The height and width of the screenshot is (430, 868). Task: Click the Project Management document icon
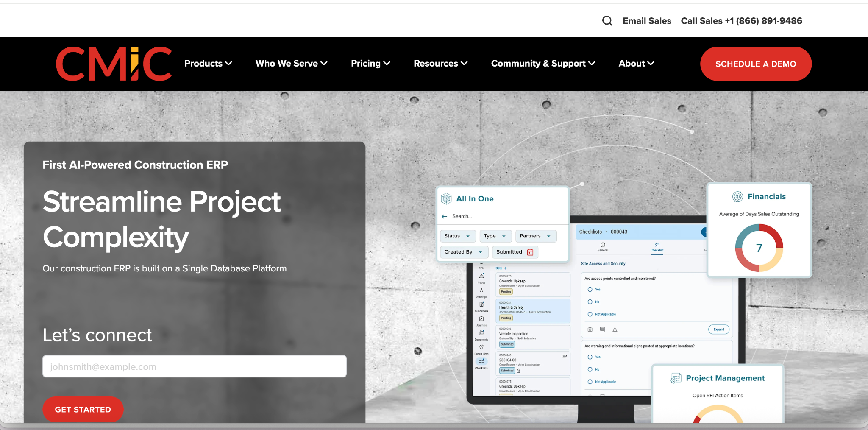[x=676, y=378]
